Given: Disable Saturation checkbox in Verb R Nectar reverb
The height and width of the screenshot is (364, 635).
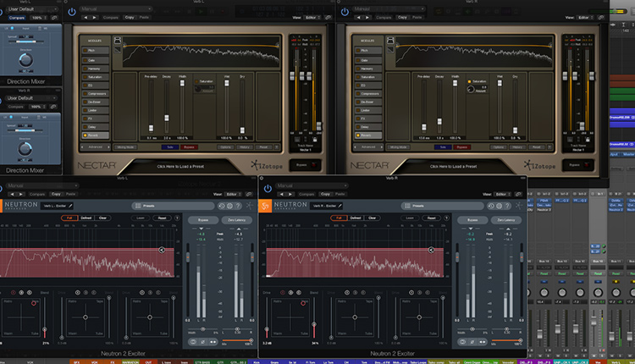Looking at the screenshot, I should pyautogui.click(x=470, y=81).
